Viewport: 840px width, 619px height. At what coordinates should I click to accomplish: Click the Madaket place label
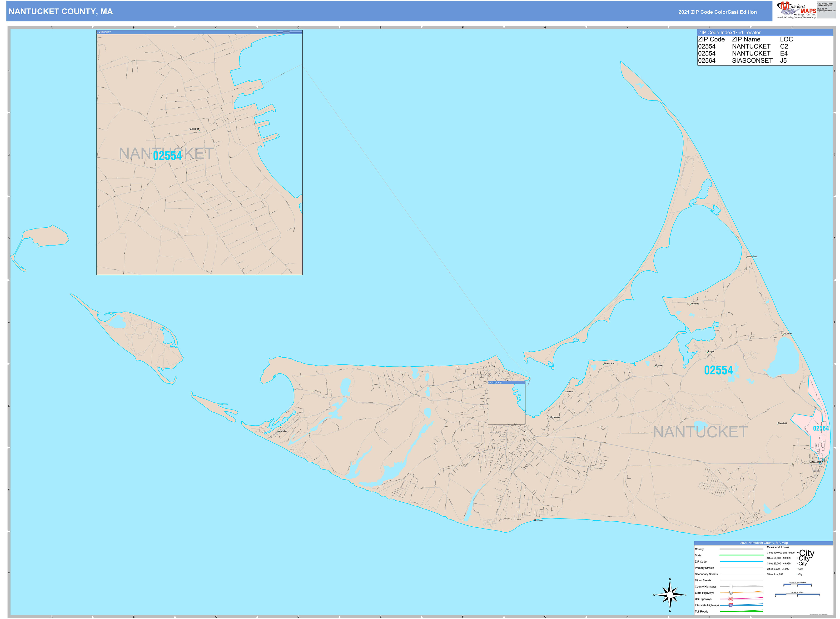tap(283, 431)
